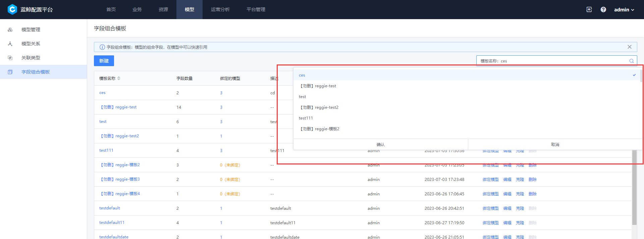Image resolution: width=644 pixels, height=239 pixels.
Task: Click 绑定模型 for reggie-模板3 row
Action: pyautogui.click(x=491, y=180)
